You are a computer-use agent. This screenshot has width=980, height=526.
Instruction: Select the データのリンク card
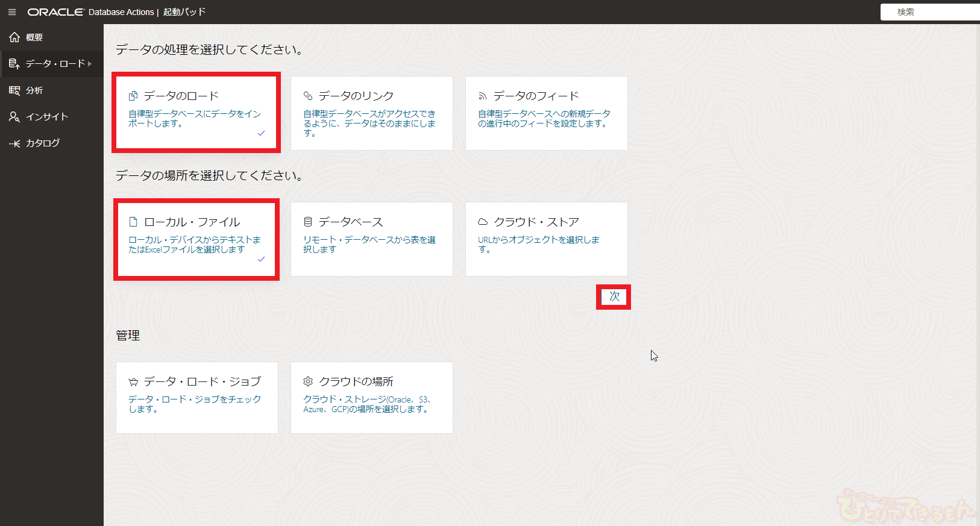tap(372, 113)
